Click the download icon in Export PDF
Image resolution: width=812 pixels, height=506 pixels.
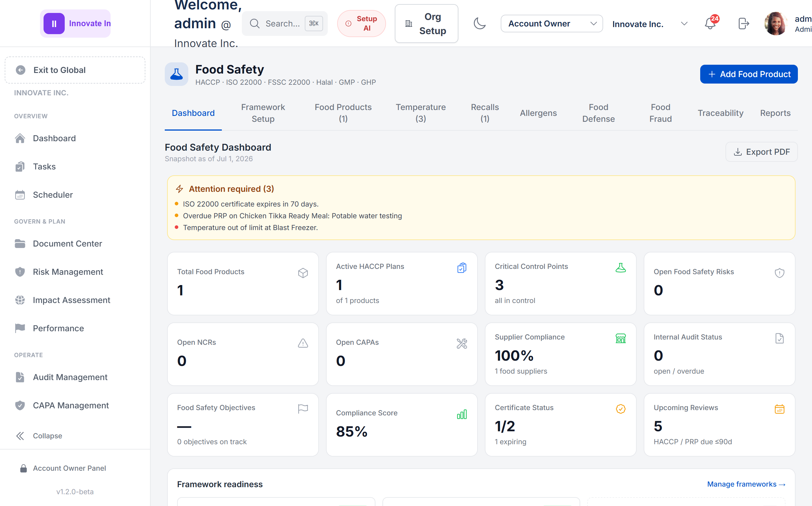737,152
